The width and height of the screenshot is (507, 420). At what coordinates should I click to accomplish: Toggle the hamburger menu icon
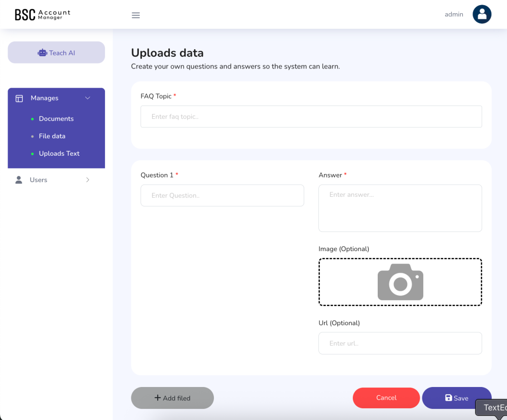pyautogui.click(x=136, y=15)
